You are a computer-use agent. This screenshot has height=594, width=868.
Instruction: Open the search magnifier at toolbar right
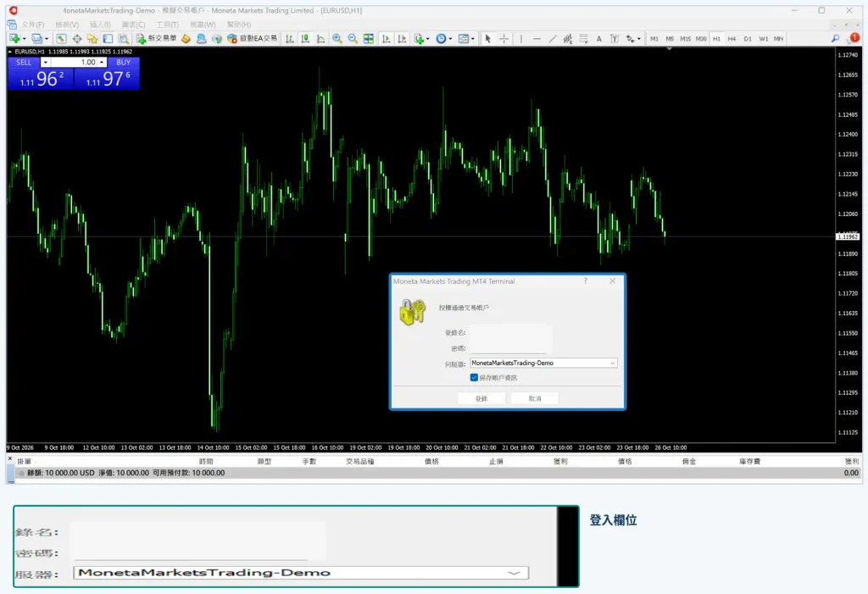835,38
